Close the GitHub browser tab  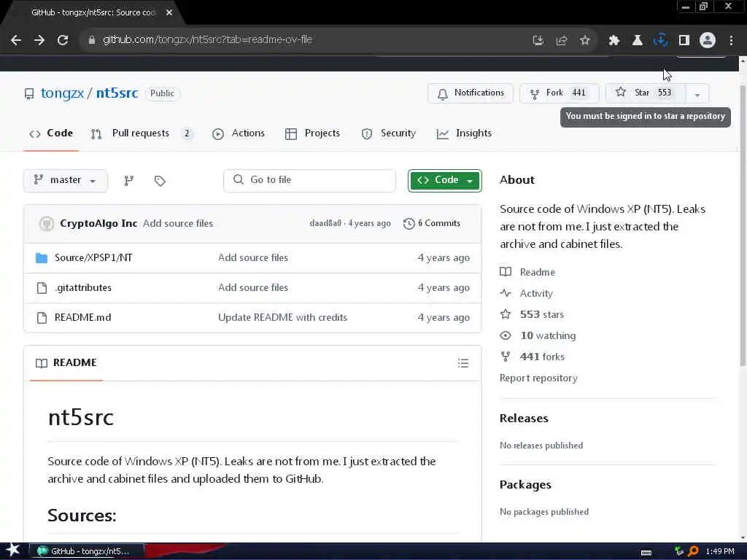[169, 13]
